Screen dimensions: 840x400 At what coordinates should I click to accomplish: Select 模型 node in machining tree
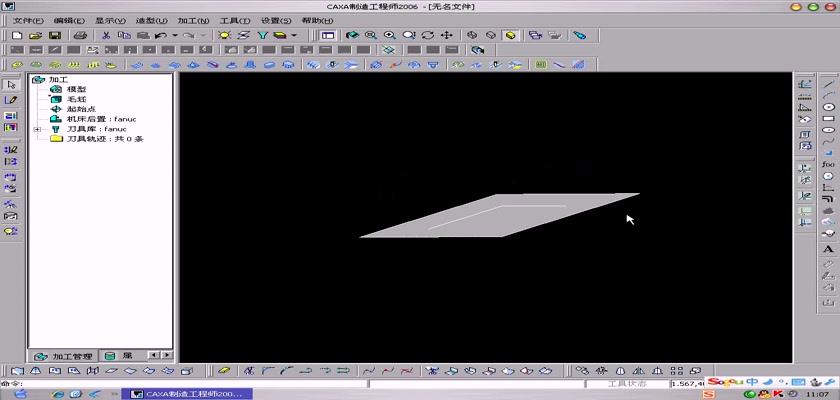pos(77,89)
